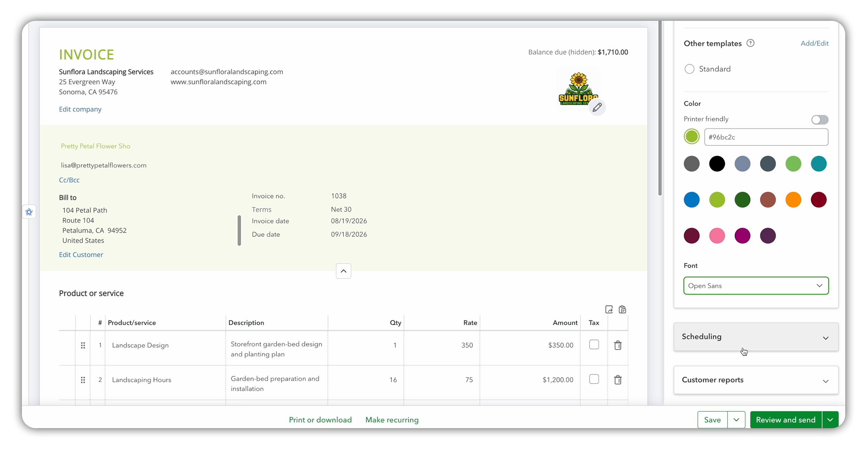This screenshot has width=868, height=452.
Task: Open the help icon beside Other templates
Action: 750,43
